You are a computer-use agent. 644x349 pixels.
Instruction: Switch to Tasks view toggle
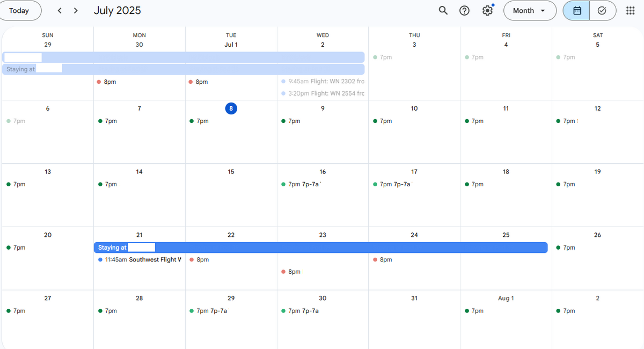click(602, 11)
